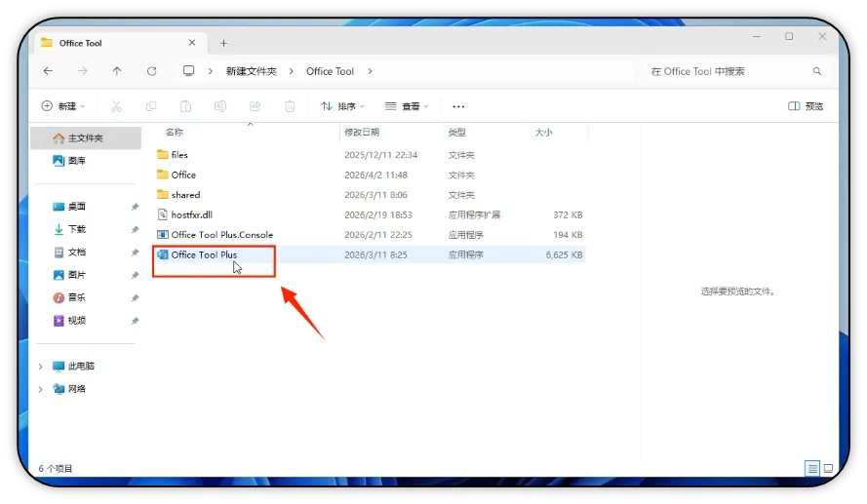Go back with the left arrow button
Viewport: 867px width, 504px height.
48,71
